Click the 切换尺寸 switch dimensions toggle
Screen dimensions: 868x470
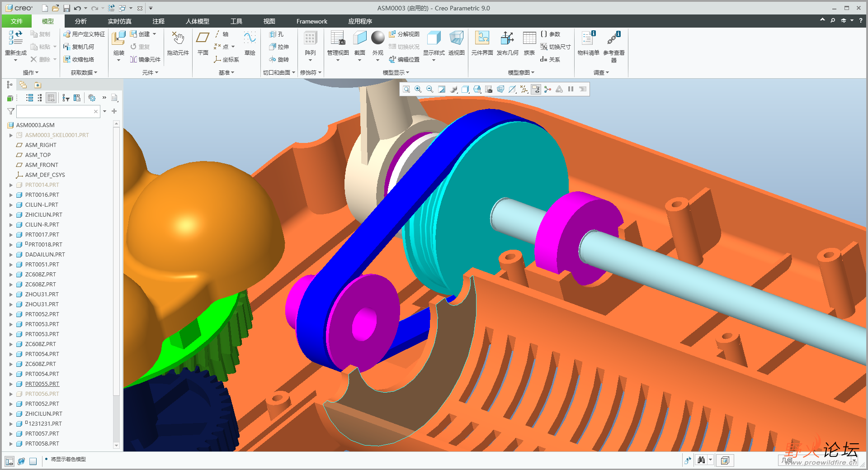(x=555, y=47)
